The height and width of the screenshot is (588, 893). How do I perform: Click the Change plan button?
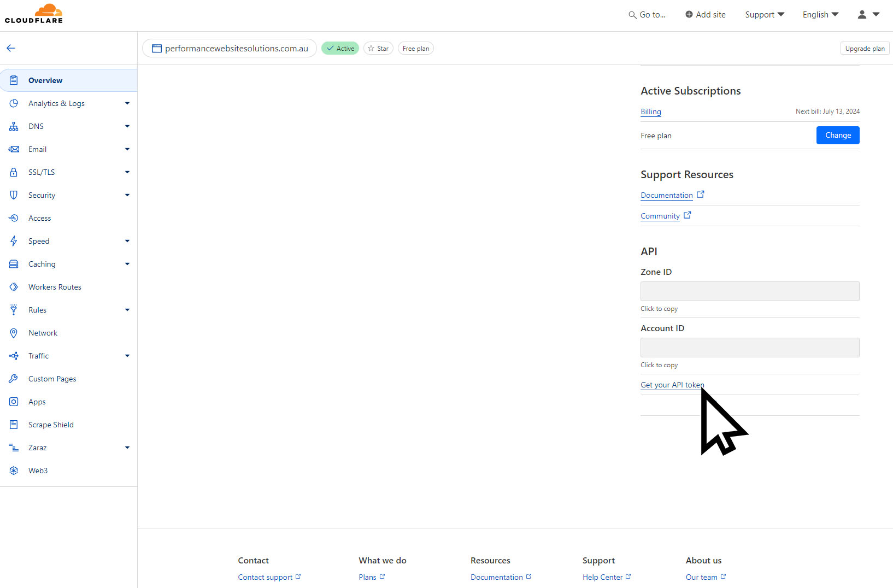[x=838, y=135]
